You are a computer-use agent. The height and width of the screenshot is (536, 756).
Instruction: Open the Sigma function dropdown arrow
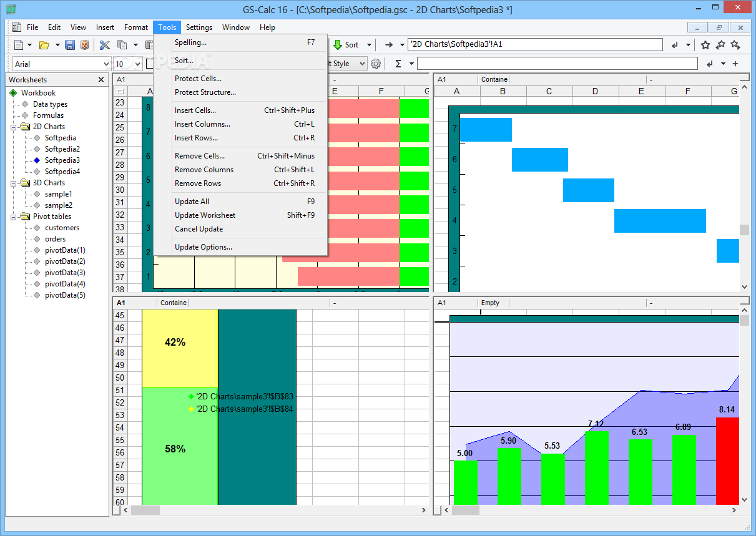pos(411,64)
